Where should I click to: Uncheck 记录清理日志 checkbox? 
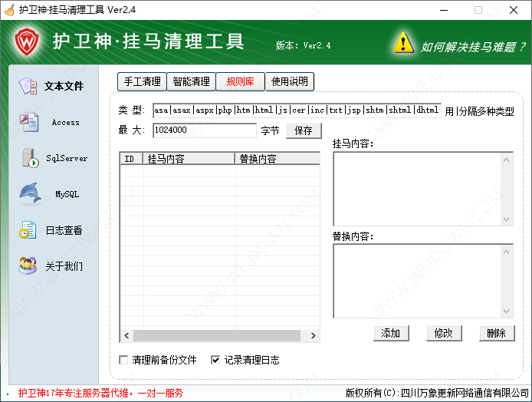pyautogui.click(x=215, y=360)
